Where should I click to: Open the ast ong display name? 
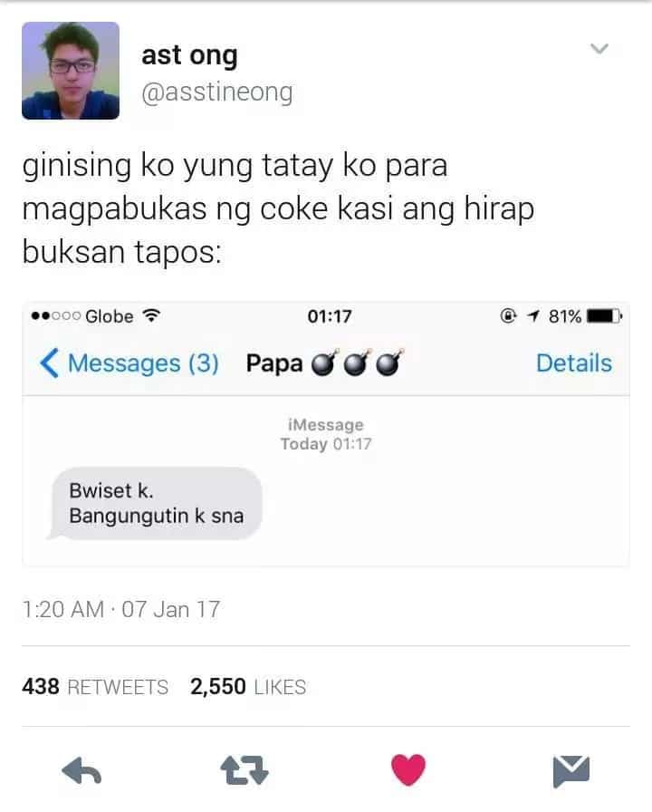point(189,56)
